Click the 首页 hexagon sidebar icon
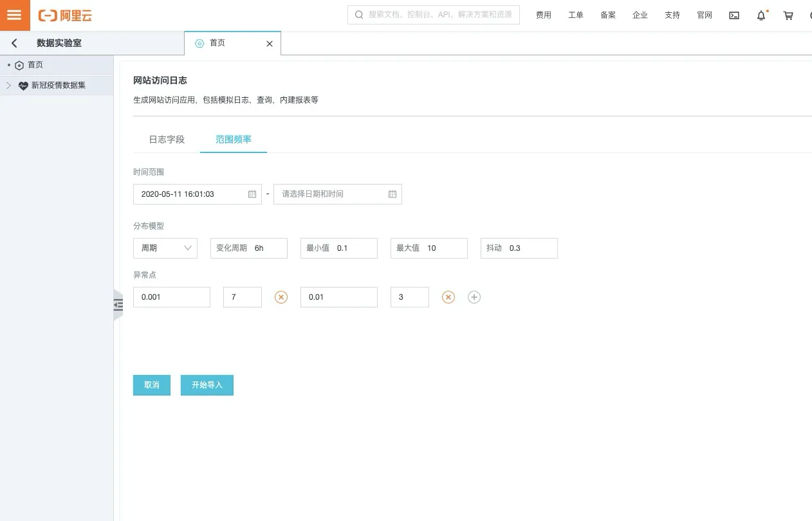Screen dimensions: 812x521 point(19,66)
